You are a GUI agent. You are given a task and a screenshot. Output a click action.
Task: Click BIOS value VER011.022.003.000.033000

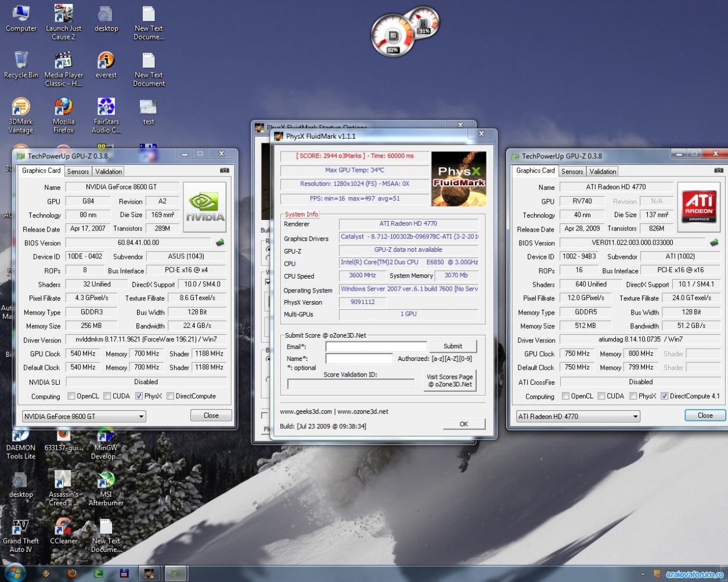coord(632,243)
